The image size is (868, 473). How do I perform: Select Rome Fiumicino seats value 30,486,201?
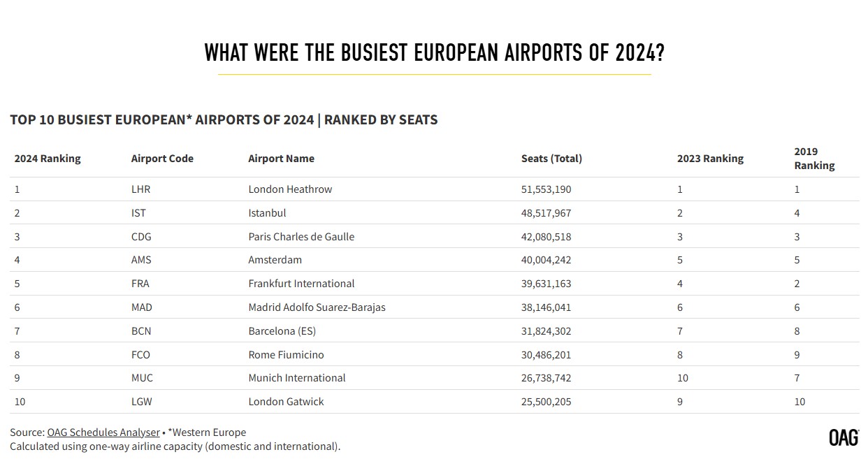pos(546,355)
